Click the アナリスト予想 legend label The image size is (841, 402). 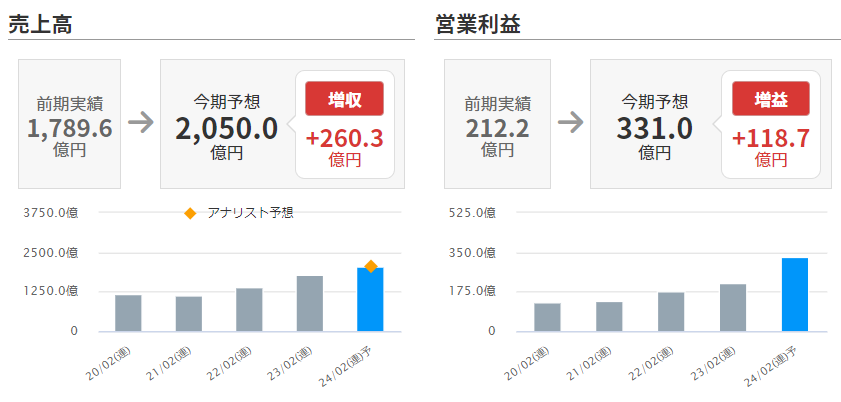249,213
